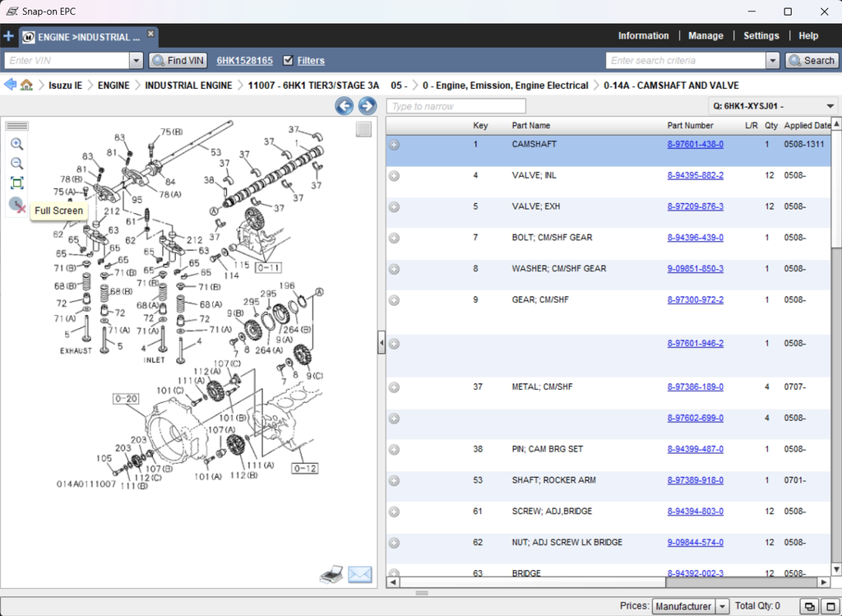Toggle the Filters checkbox
This screenshot has height=616, width=842.
(288, 60)
